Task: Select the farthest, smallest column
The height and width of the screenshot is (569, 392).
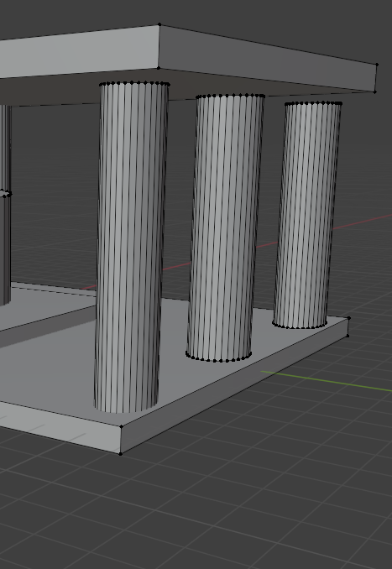Action: tap(308, 215)
